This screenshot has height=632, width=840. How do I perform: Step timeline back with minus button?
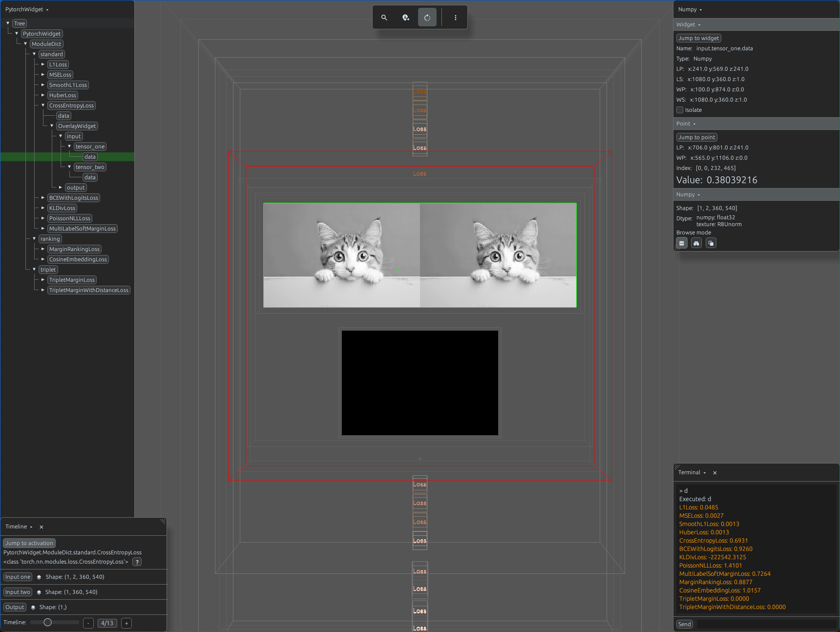click(x=88, y=623)
